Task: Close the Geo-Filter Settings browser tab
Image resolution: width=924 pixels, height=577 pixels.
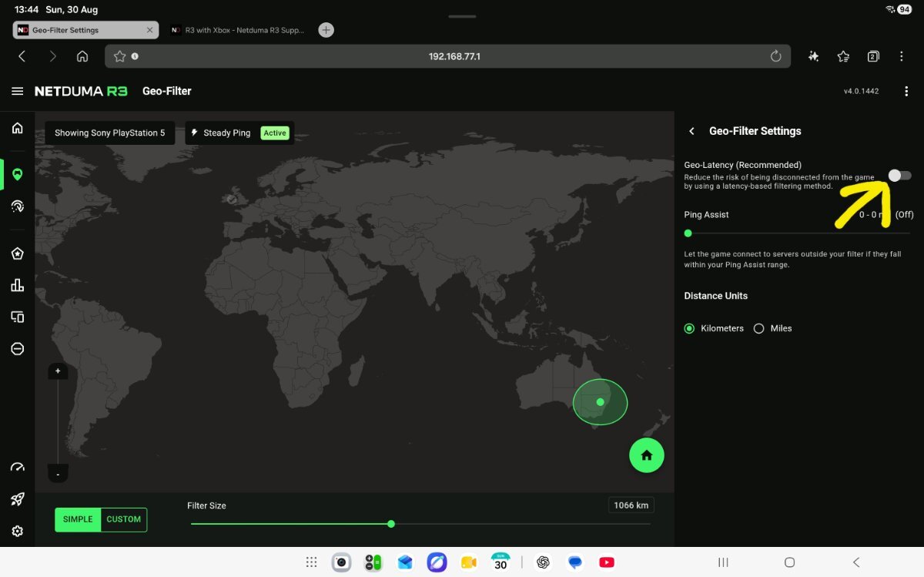Action: [x=150, y=30]
